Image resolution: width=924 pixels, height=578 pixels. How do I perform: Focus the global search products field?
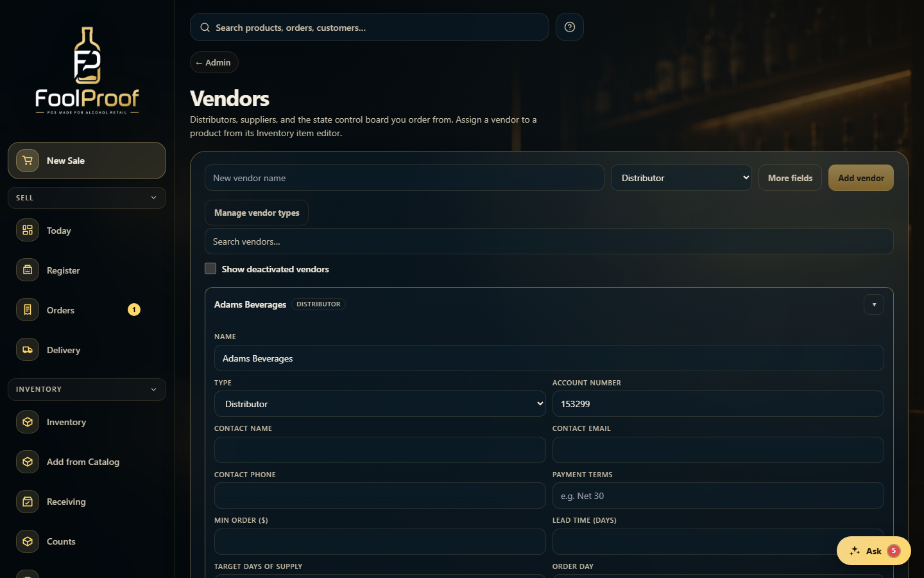pos(370,27)
